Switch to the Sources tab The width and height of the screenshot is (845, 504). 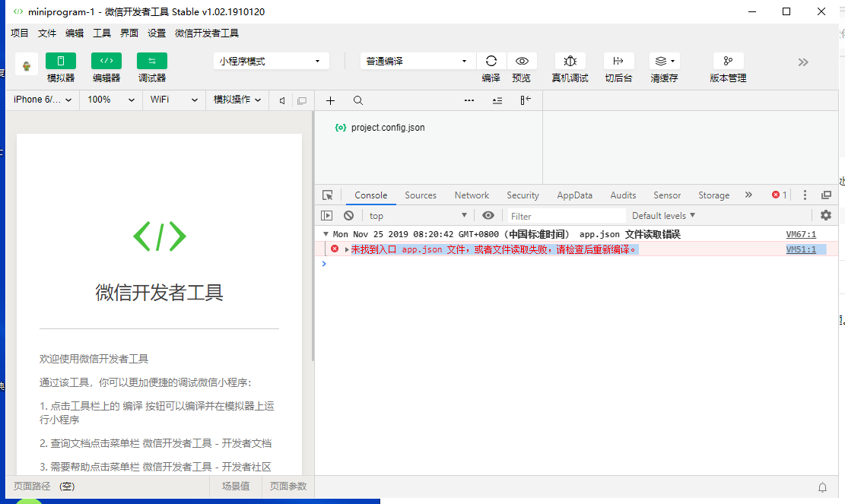421,195
